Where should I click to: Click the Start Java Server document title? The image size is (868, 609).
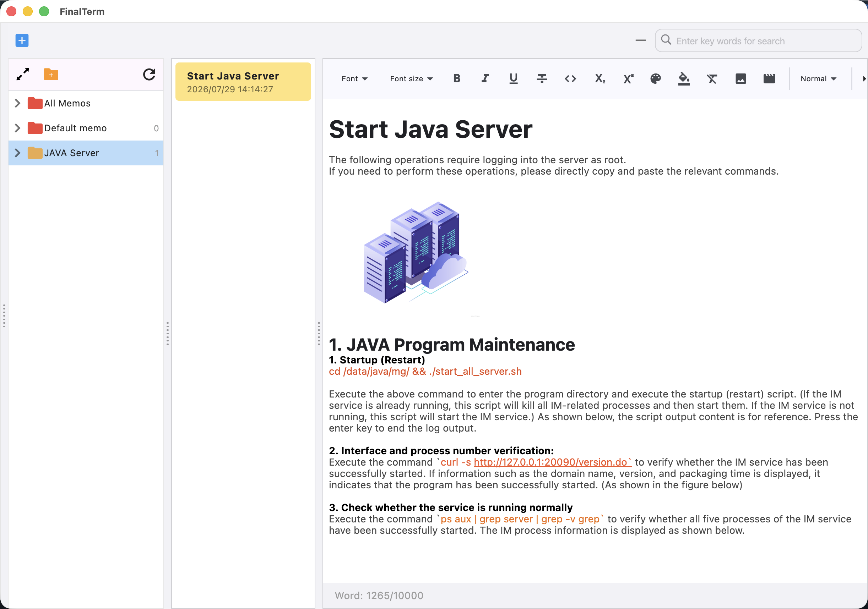(x=430, y=129)
